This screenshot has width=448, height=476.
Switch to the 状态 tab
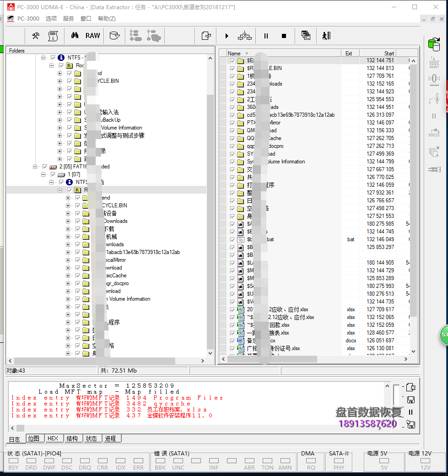click(x=92, y=438)
